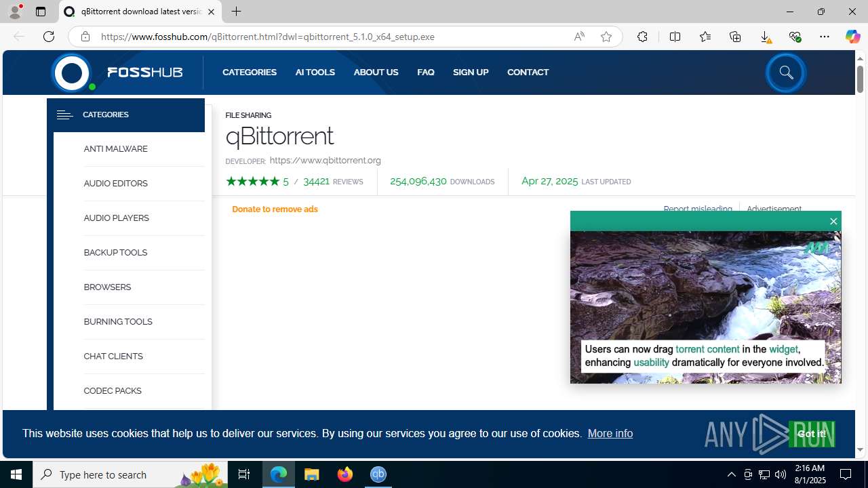Viewport: 868px width, 488px height.
Task: Open volume control in tray
Action: [x=781, y=474]
